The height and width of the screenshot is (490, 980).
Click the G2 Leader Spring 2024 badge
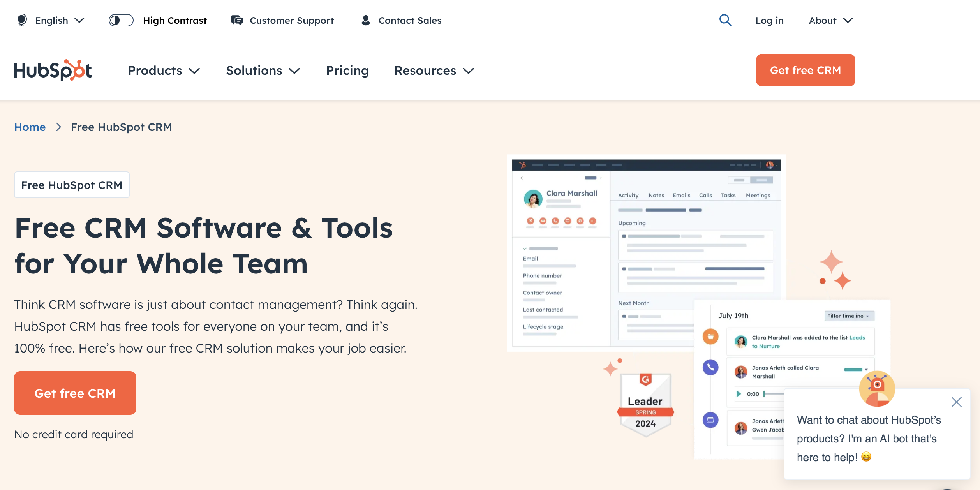coord(645,405)
